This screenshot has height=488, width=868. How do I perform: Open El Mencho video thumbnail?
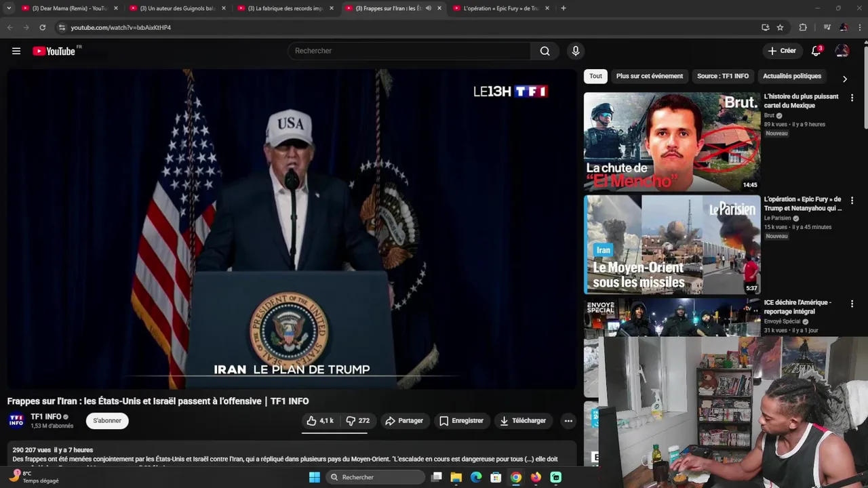(672, 142)
